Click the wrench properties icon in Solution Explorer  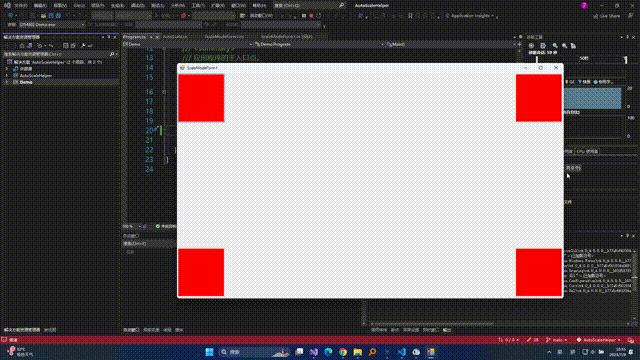tap(83, 46)
